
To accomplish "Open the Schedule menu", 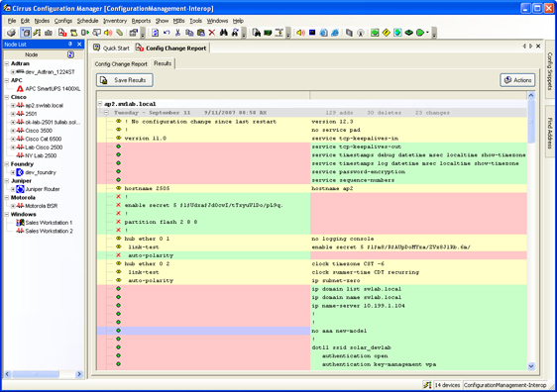I will pos(87,21).
